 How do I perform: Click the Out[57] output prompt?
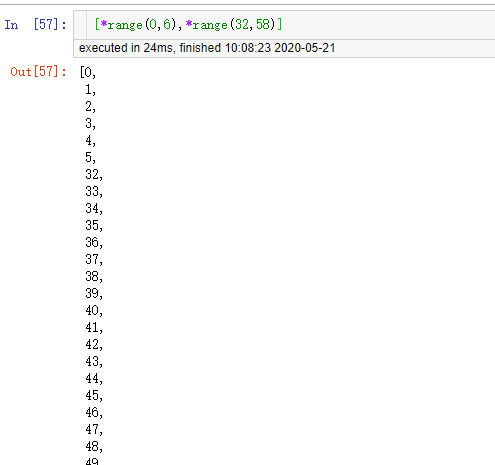(38, 72)
